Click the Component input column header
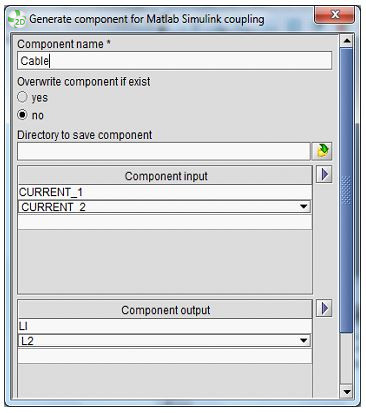This screenshot has height=413, width=366. pyautogui.click(x=165, y=176)
